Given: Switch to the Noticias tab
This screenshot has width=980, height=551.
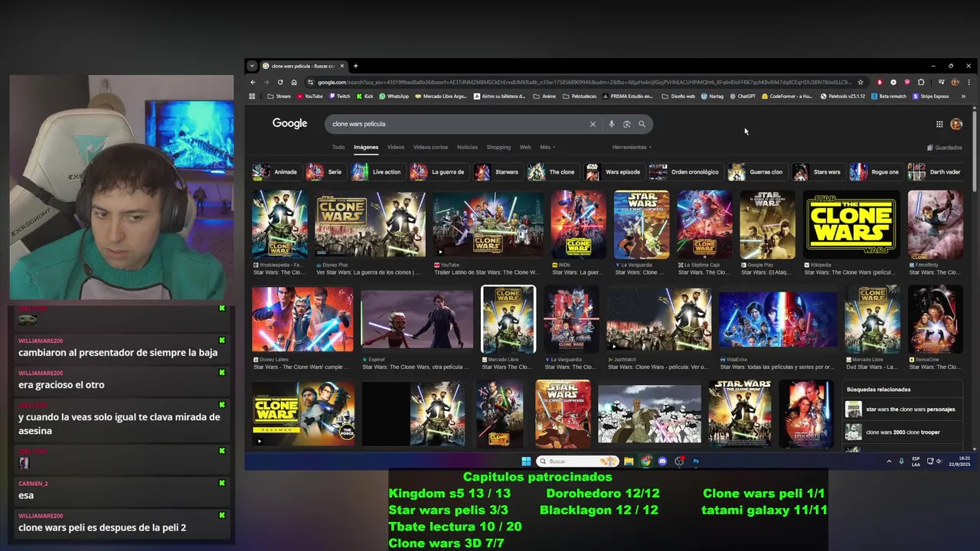Looking at the screenshot, I should tap(467, 147).
